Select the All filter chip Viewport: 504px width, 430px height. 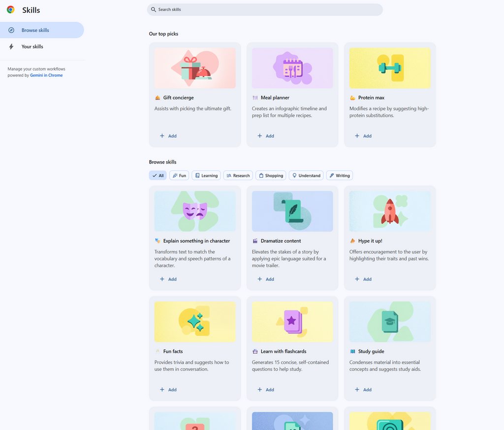(x=158, y=175)
